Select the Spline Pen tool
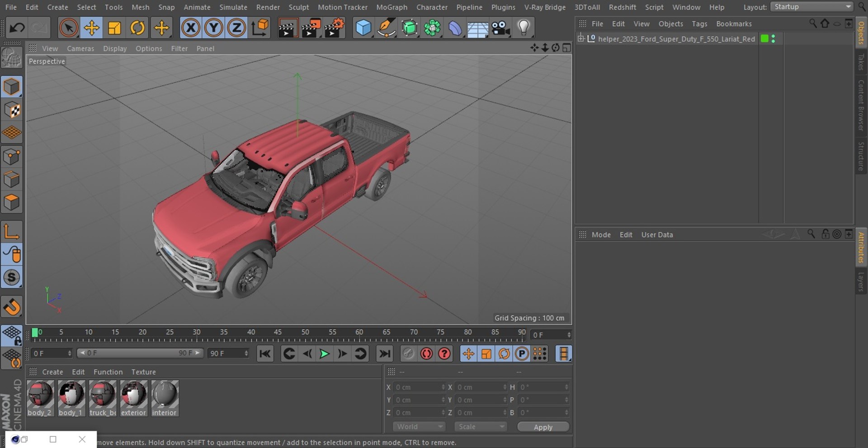This screenshot has height=448, width=868. tap(386, 28)
